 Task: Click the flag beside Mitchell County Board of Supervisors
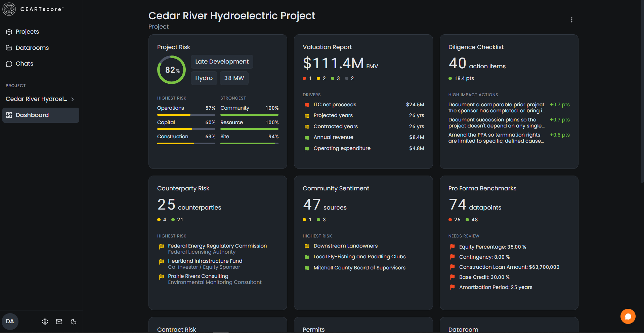tap(307, 268)
